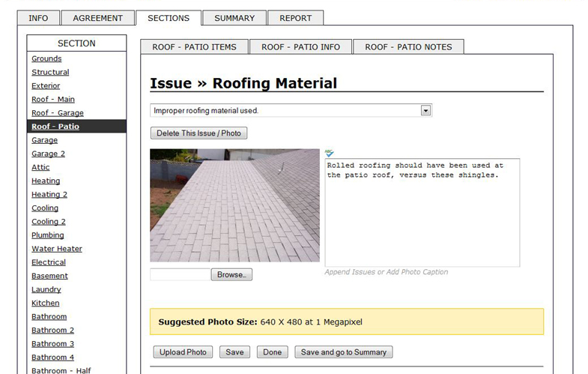This screenshot has width=588, height=374.
Task: Select the Roof - Main section
Action: pos(53,100)
